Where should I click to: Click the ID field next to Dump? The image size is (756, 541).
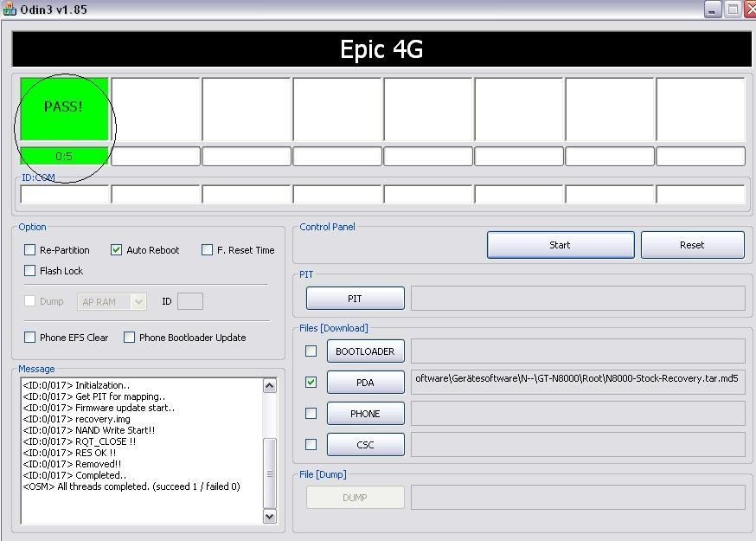190,301
